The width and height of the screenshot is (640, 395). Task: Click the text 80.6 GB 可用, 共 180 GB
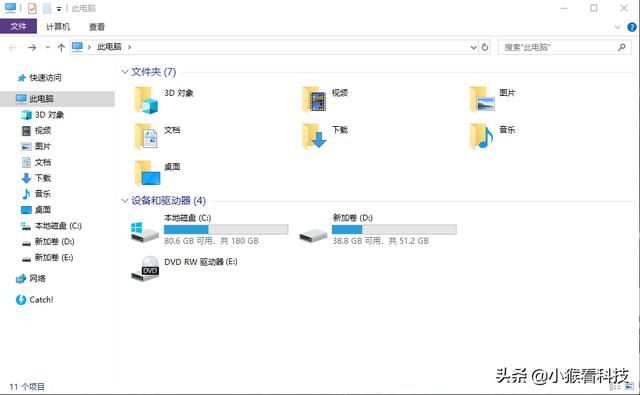coord(211,241)
